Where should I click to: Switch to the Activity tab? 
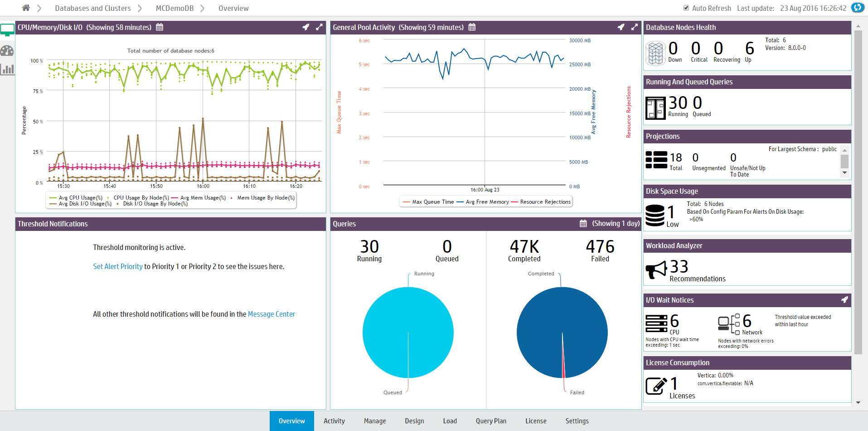click(334, 421)
